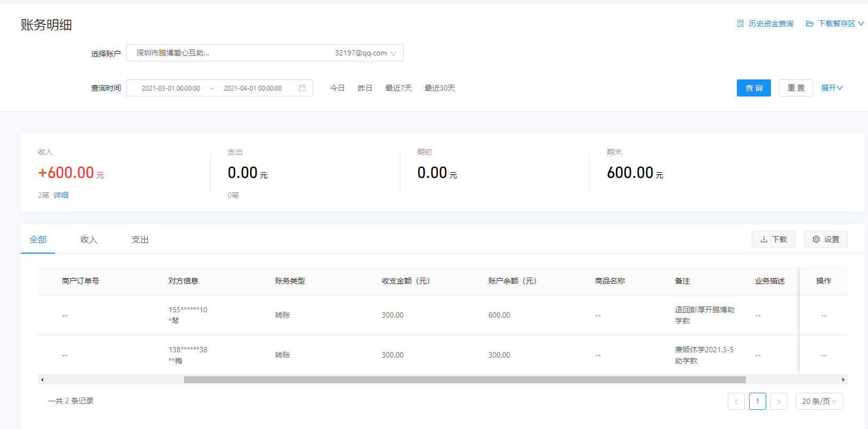This screenshot has width=868, height=429.
Task: Expand more filters with 展开
Action: pos(832,88)
